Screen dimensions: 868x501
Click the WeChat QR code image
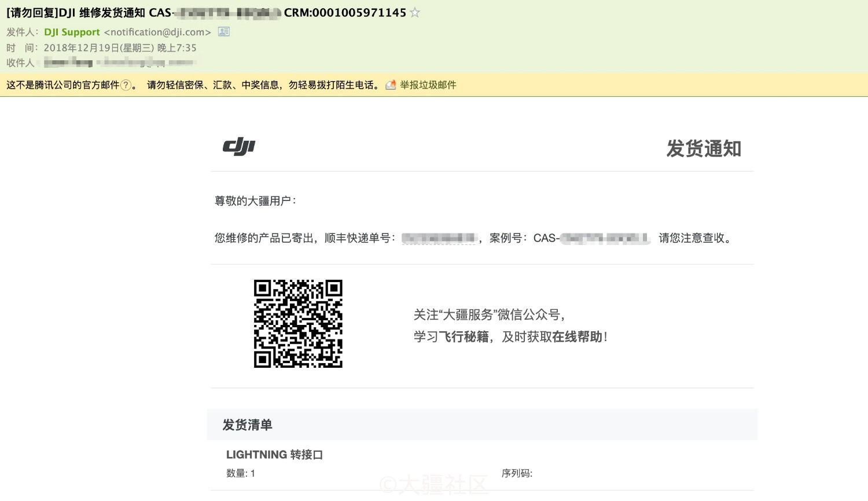pos(298,324)
